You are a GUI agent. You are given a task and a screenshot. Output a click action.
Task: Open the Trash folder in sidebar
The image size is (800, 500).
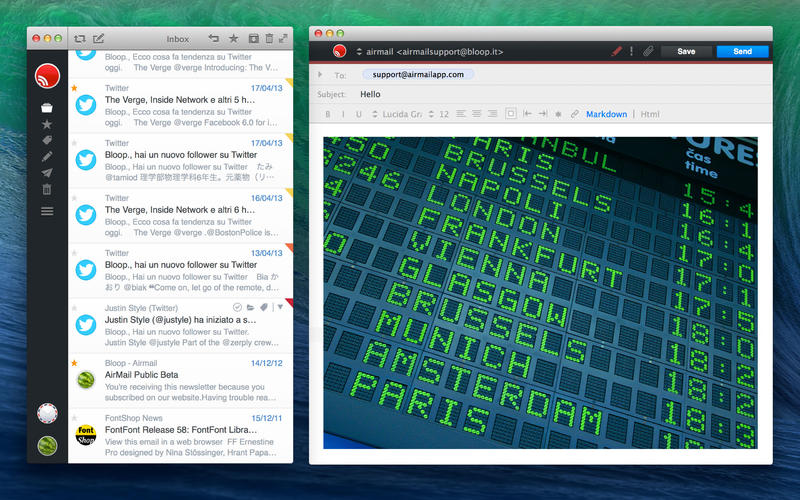click(x=47, y=189)
